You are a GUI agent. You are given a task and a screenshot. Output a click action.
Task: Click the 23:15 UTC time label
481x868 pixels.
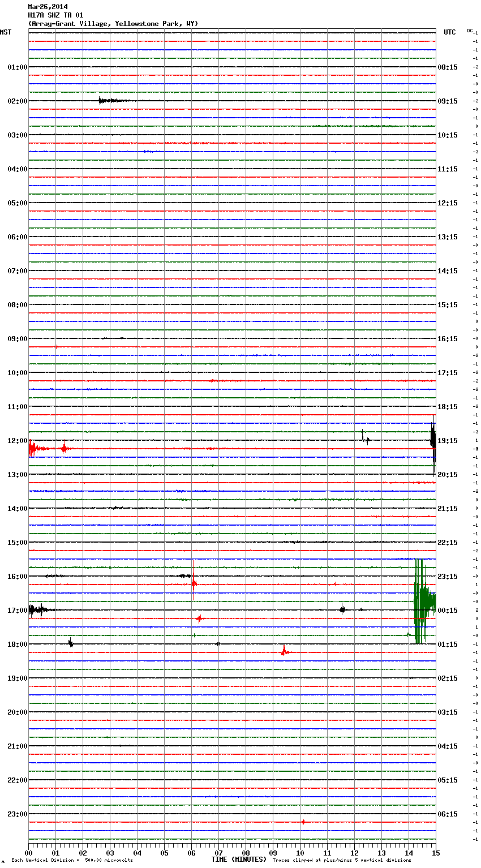click(448, 577)
